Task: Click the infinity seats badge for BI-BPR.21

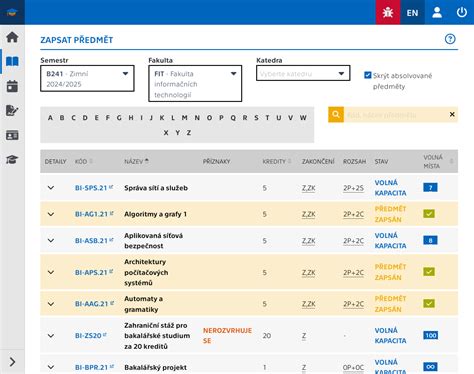Action: coord(430,367)
